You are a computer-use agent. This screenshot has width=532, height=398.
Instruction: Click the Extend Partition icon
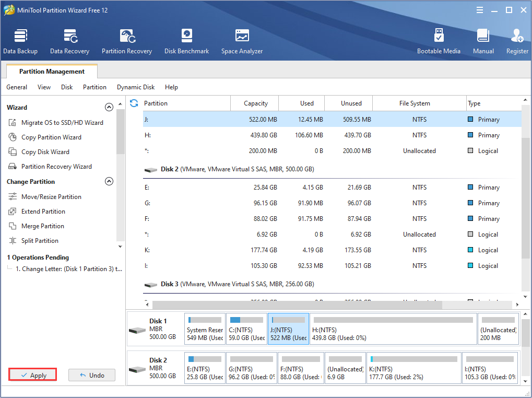(x=12, y=212)
